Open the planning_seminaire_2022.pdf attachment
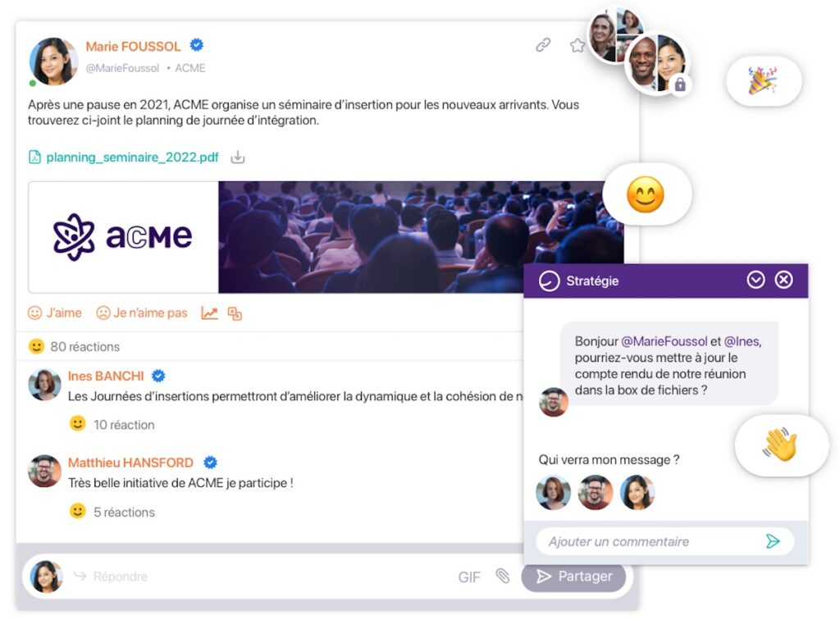The width and height of the screenshot is (840, 625). click(x=132, y=157)
